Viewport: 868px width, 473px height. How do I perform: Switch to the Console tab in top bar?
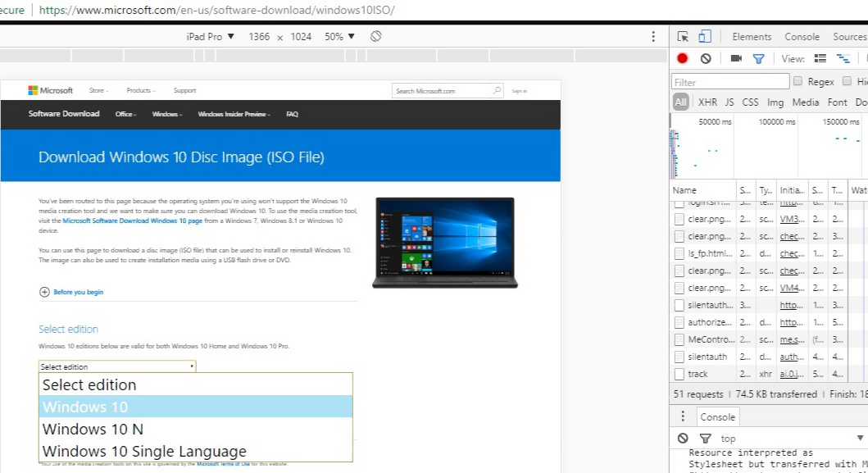(802, 37)
